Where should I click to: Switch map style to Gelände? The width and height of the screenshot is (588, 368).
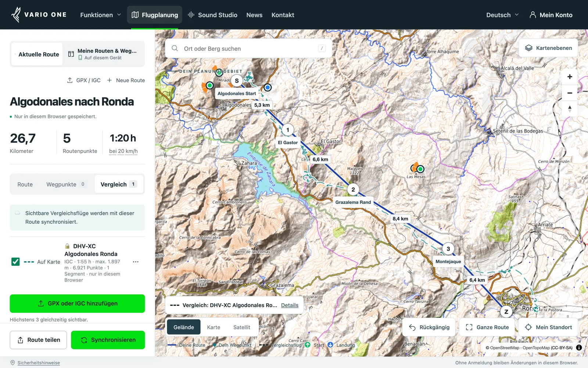pyautogui.click(x=184, y=327)
